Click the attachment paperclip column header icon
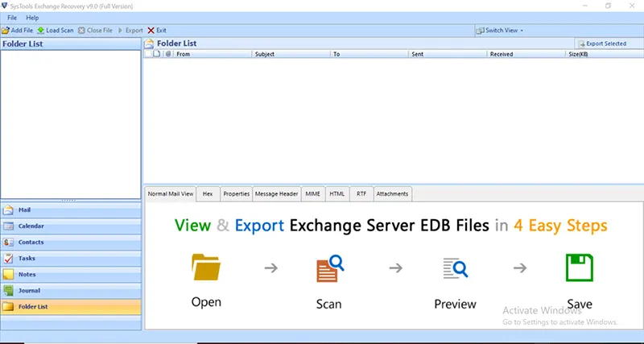This screenshot has width=644, height=344. click(x=167, y=54)
